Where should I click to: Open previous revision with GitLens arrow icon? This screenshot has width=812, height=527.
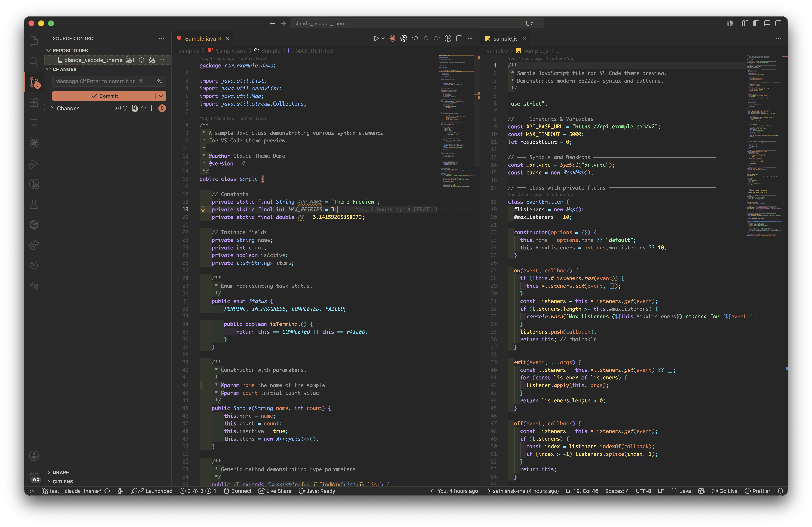coord(415,39)
